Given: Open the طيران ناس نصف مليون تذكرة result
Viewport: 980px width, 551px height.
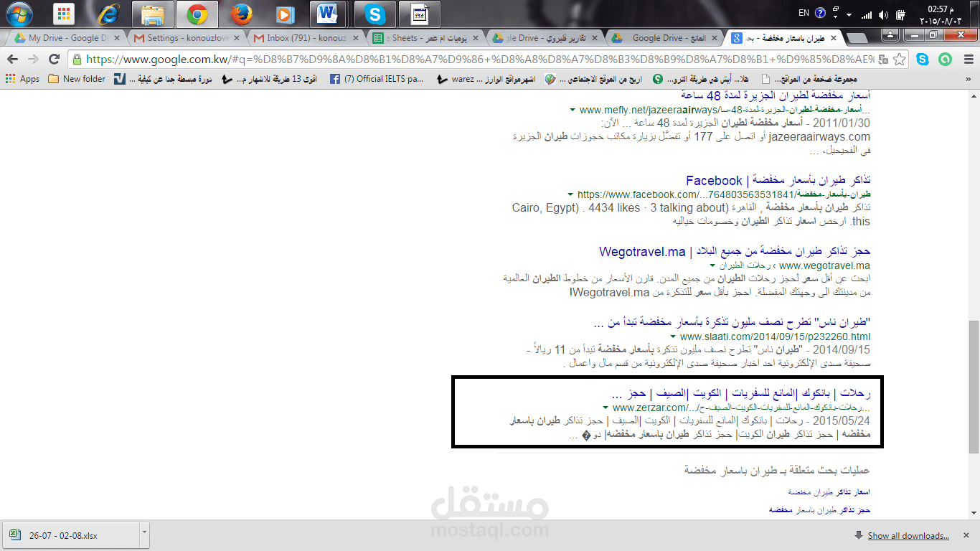Looking at the screenshot, I should [732, 322].
